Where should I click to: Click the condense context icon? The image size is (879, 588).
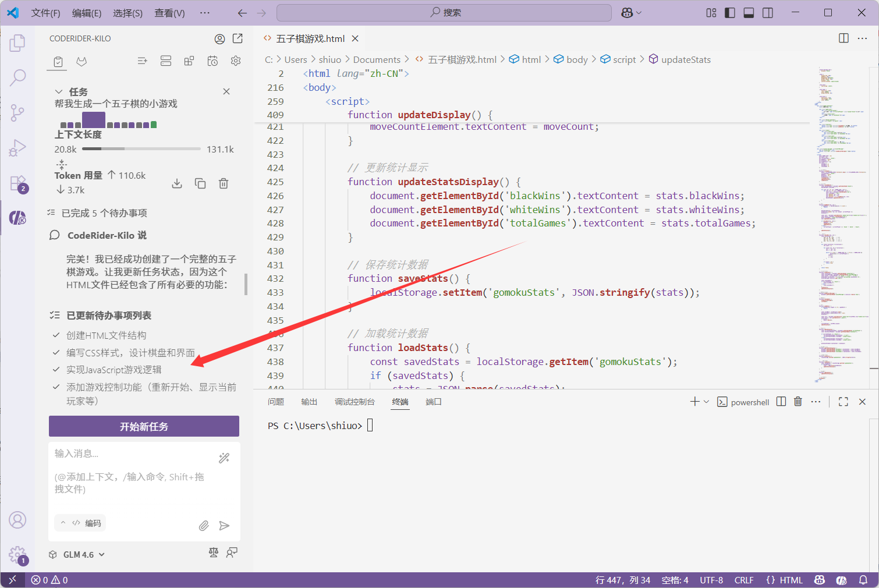[62, 165]
